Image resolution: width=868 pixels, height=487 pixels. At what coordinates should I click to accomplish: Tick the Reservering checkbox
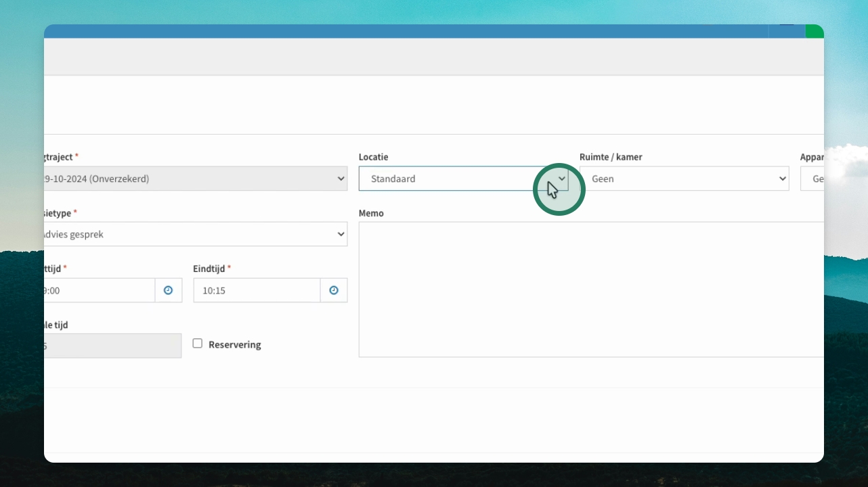[198, 344]
